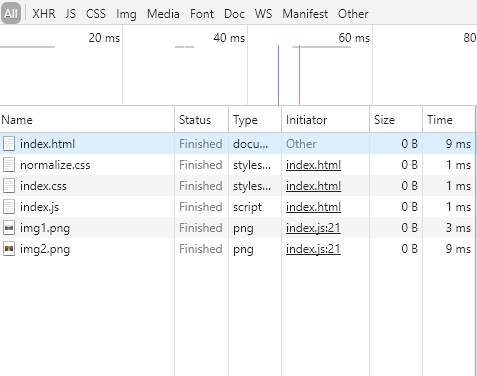Sort by the Time column header
The height and width of the screenshot is (376, 477).
pyautogui.click(x=449, y=120)
